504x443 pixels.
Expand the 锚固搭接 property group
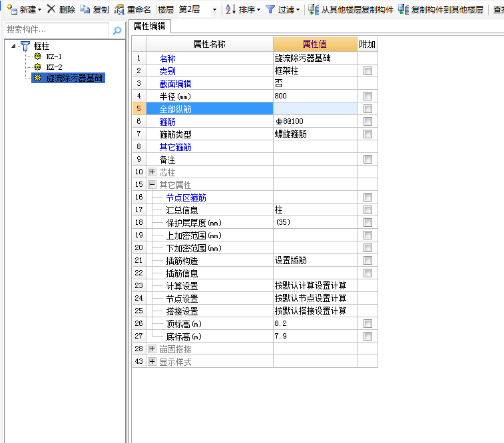(x=152, y=349)
